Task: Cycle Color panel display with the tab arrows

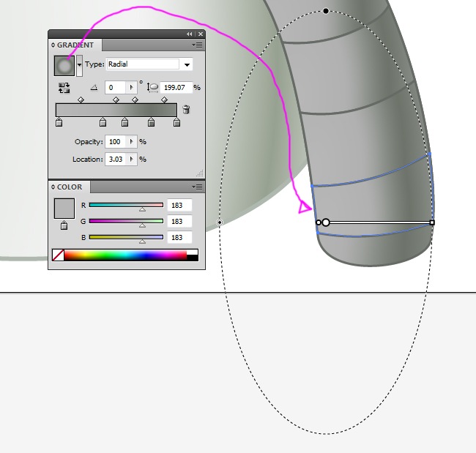Action: pos(53,187)
